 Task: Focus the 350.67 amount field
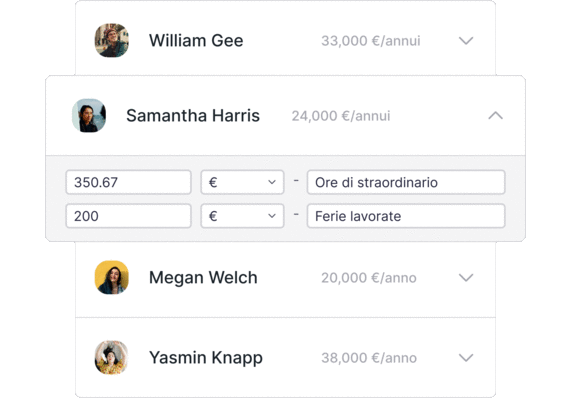pyautogui.click(x=128, y=182)
